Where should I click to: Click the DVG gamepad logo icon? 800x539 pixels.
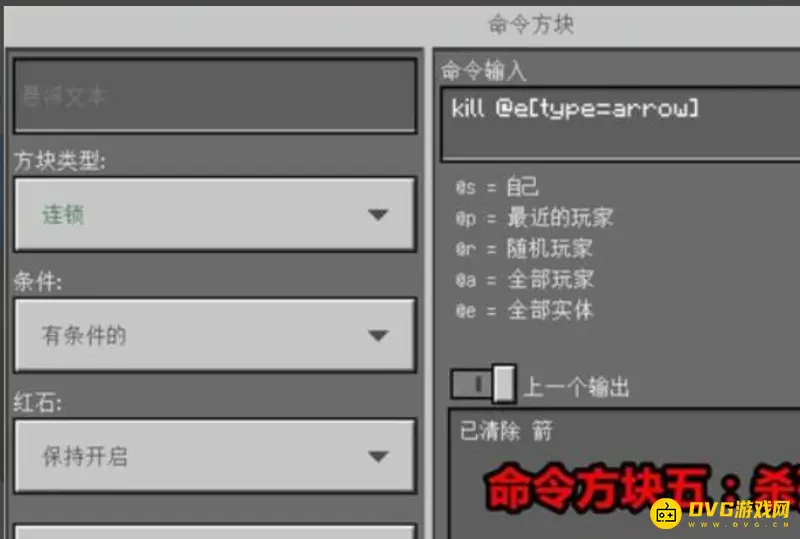click(x=666, y=513)
